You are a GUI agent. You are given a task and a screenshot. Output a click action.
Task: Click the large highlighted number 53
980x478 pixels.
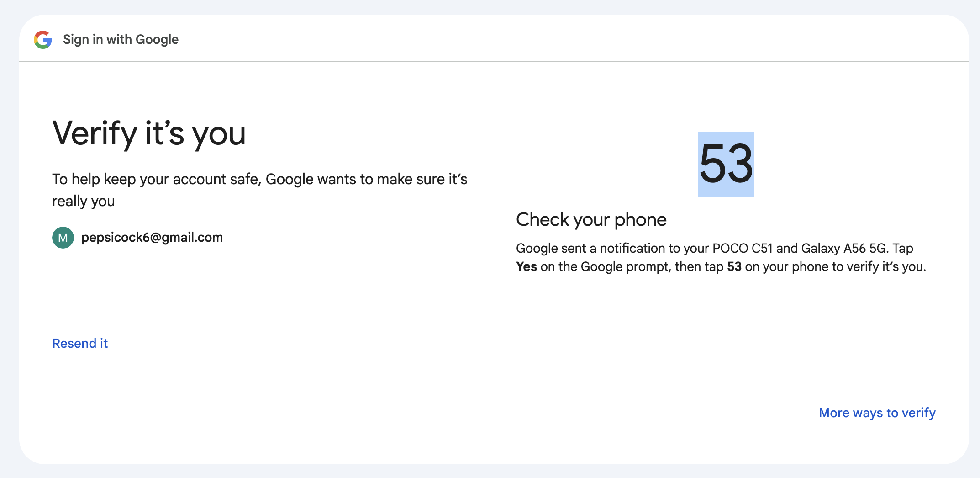(726, 164)
